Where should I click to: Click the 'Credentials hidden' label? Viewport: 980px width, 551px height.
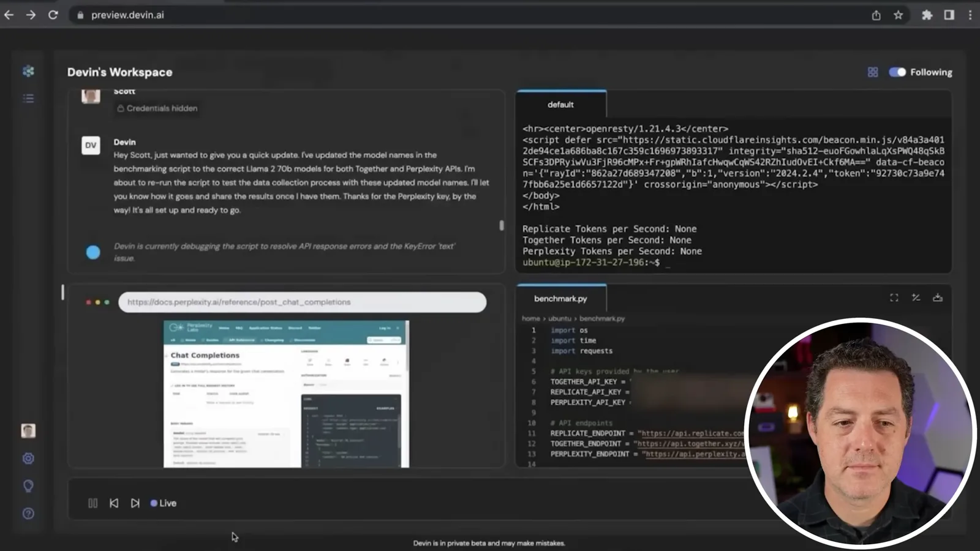coord(157,108)
